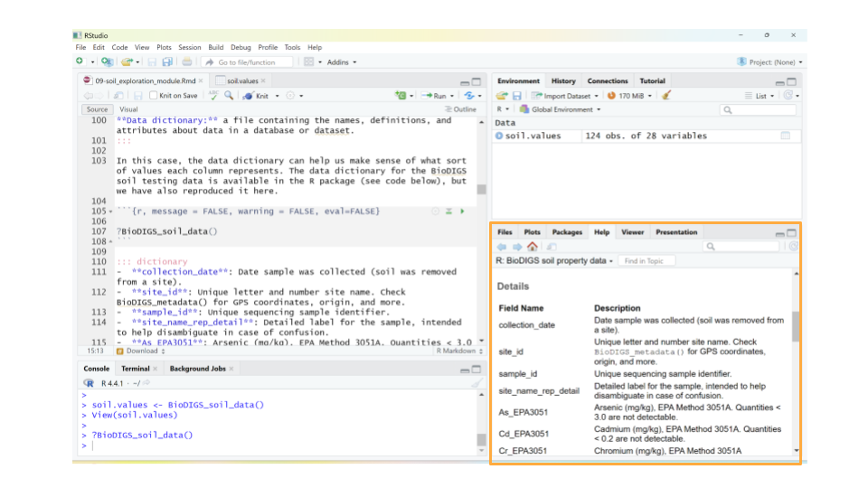
Task: View soil.values in data grid icon
Action: (x=785, y=136)
